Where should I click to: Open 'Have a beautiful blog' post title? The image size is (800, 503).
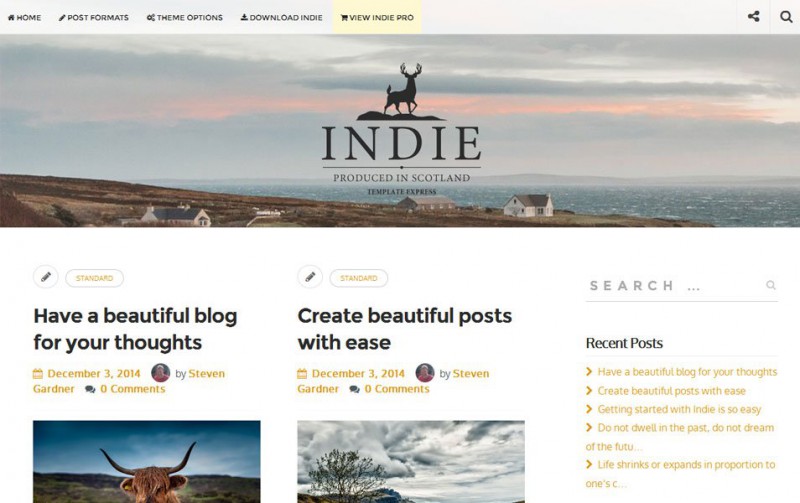135,329
